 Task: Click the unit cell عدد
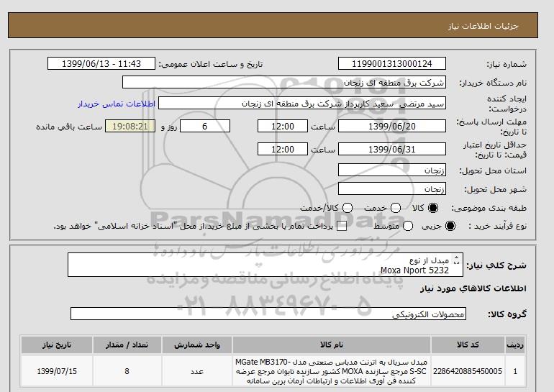point(197,371)
